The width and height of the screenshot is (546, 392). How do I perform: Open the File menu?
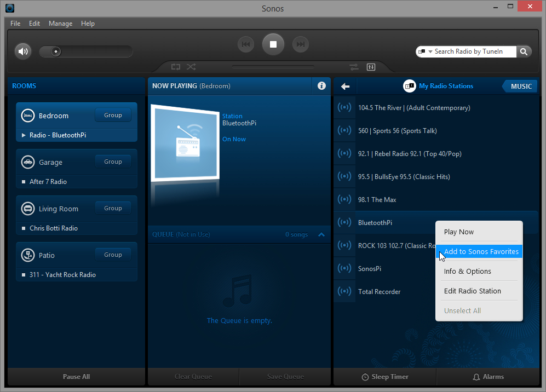point(15,24)
